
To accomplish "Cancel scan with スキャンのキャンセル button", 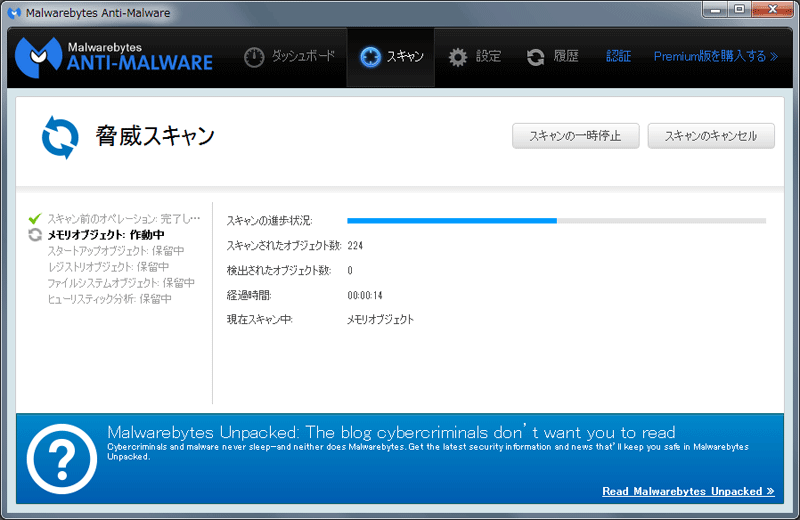I will (711, 136).
